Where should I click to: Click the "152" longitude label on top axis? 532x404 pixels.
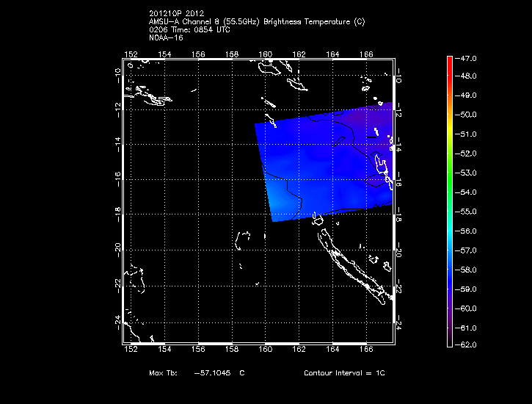click(131, 54)
